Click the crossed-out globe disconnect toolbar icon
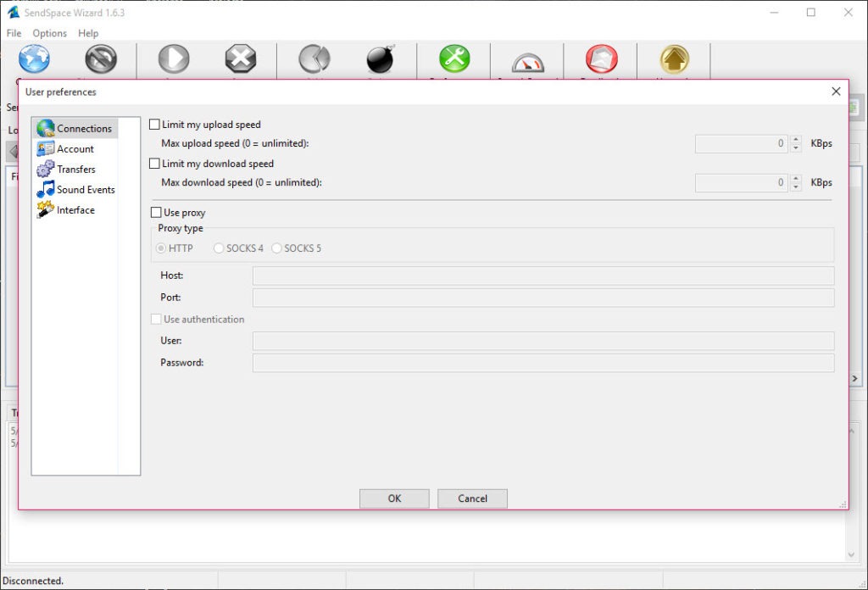 [x=101, y=58]
